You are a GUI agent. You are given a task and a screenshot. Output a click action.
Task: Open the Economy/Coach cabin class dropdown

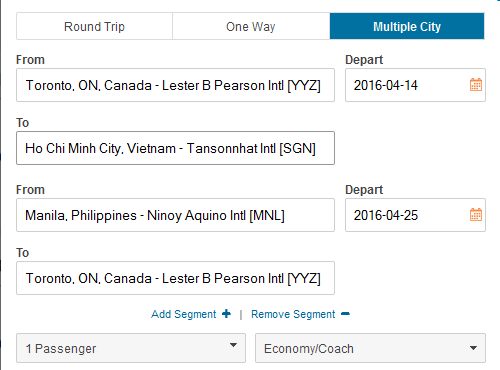pos(370,348)
